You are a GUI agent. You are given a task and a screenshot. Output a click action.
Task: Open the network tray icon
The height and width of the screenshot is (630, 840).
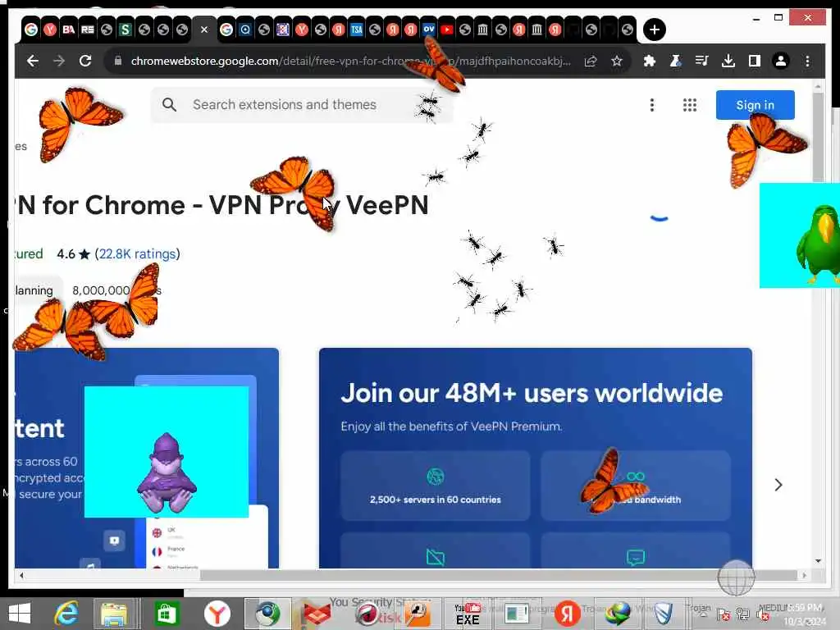743,614
